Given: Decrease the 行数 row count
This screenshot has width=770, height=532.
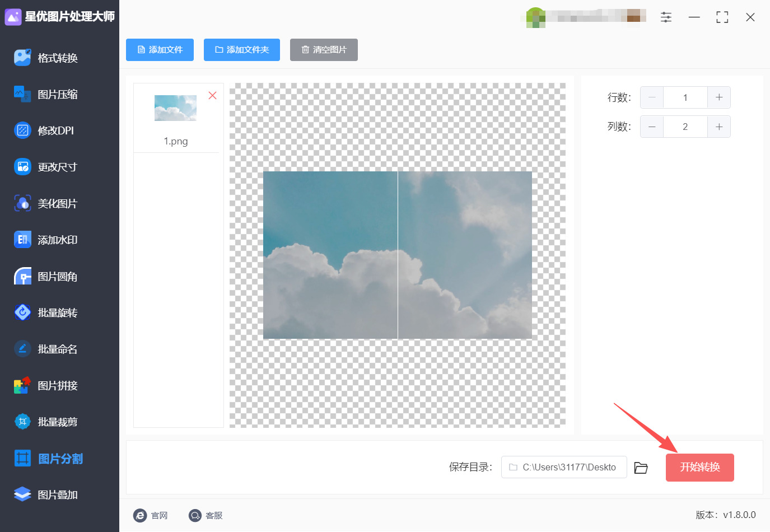Looking at the screenshot, I should pos(652,97).
